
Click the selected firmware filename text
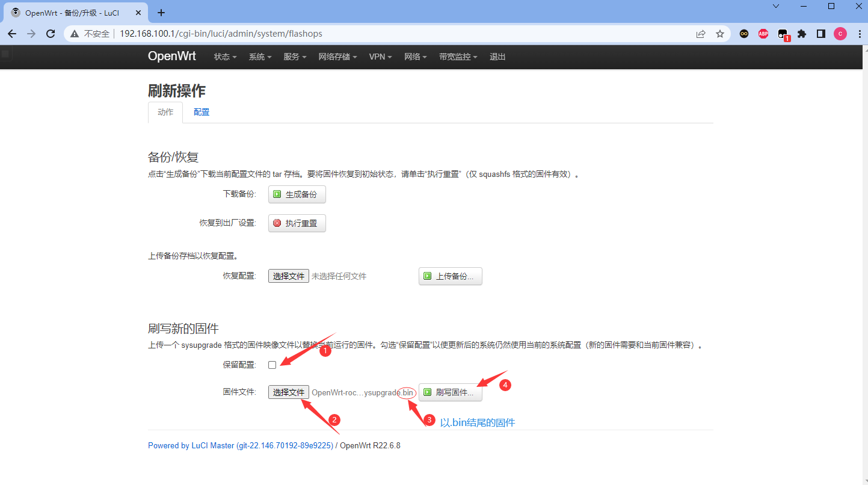tap(363, 392)
